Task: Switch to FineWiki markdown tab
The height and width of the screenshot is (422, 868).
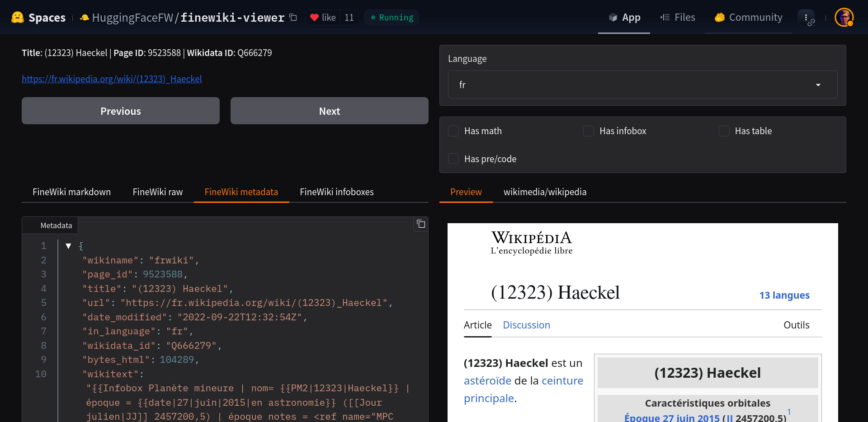Action: click(71, 192)
